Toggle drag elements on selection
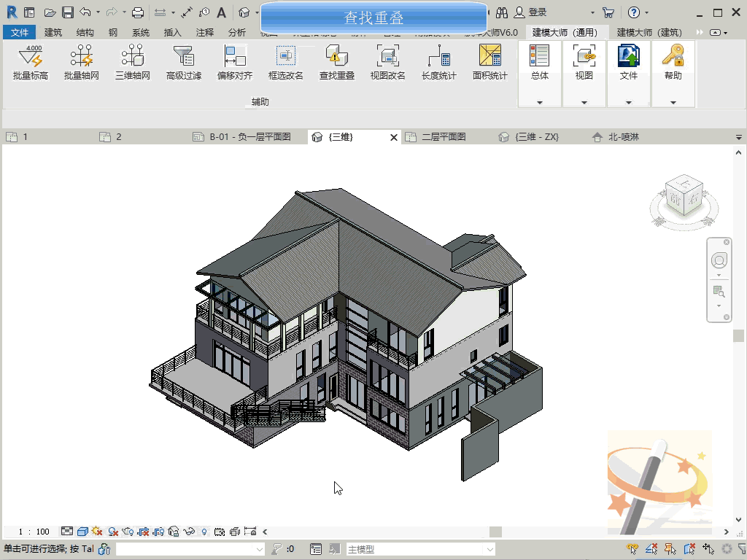Screen dimensions: 747x560 [x=708, y=549]
